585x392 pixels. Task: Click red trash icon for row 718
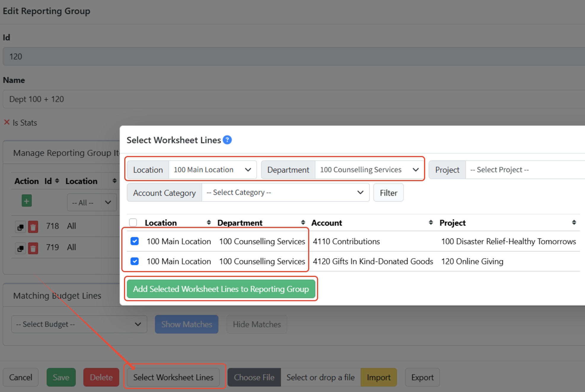tap(33, 227)
